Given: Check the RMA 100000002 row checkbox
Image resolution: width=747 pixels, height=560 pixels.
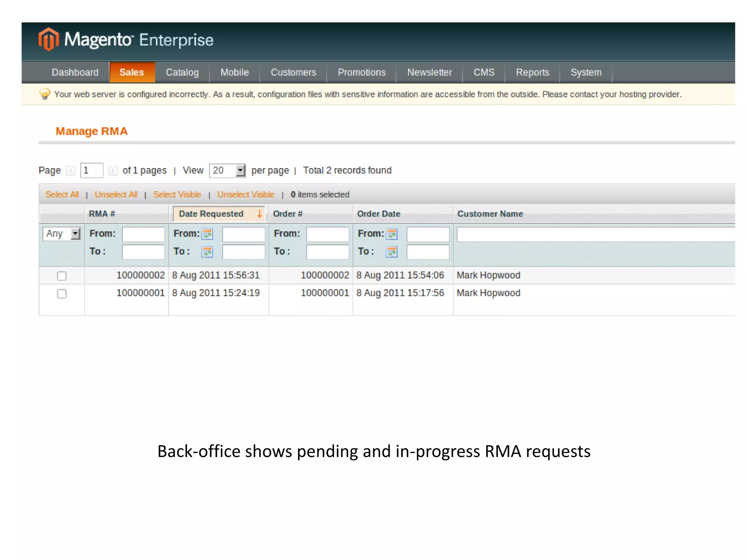Looking at the screenshot, I should click(x=62, y=276).
